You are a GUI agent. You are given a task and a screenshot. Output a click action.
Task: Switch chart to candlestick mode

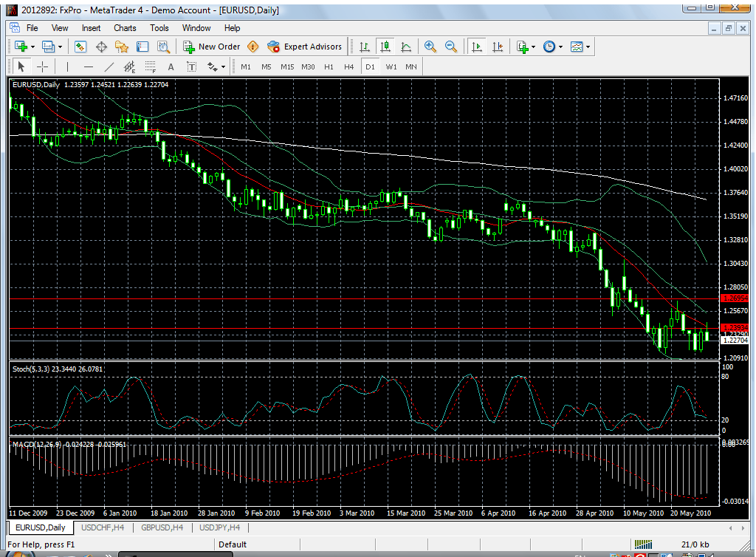385,47
